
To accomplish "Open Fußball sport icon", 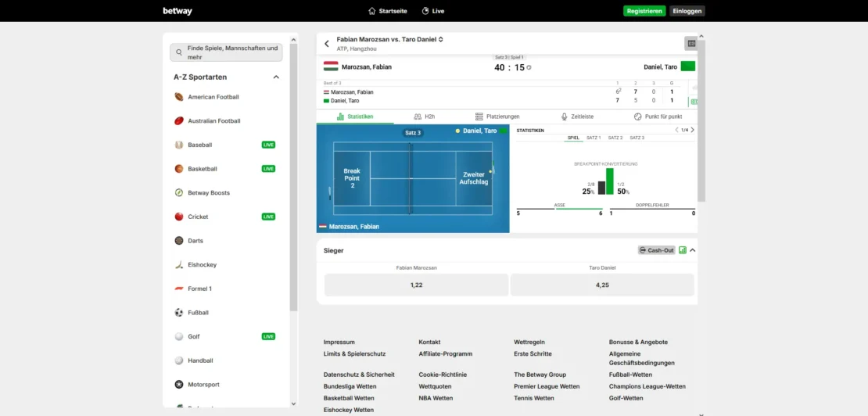I will coord(179,313).
